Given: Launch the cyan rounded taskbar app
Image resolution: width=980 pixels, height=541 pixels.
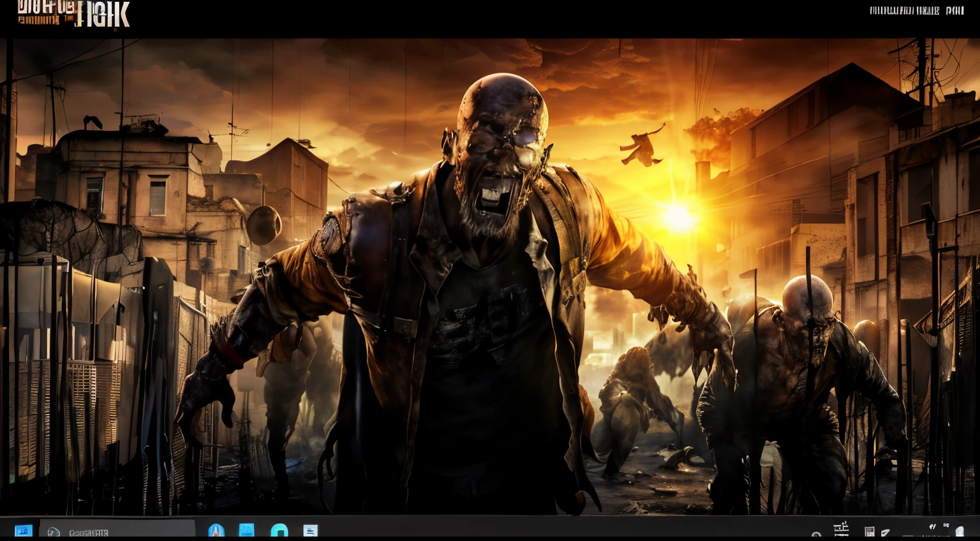Looking at the screenshot, I should pyautogui.click(x=279, y=531).
